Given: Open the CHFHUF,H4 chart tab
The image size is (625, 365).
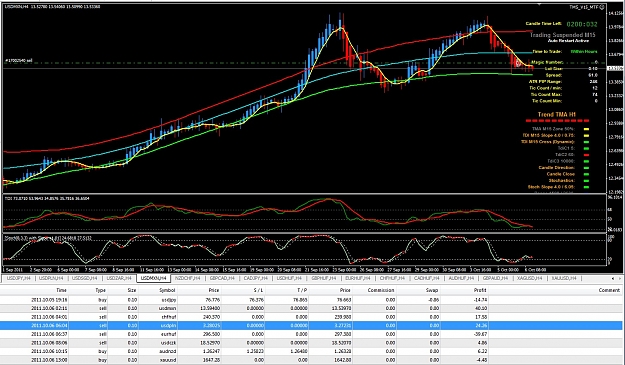Looking at the screenshot, I should click(392, 278).
